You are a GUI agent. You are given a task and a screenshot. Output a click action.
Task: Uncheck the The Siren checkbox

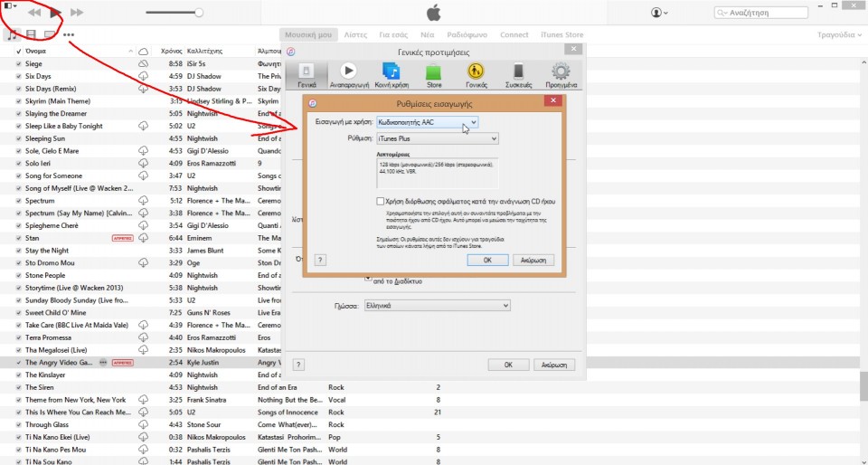19,387
